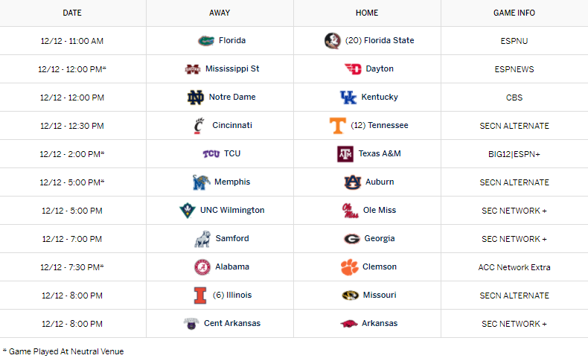Click the Notre Dame ND logo
This screenshot has width=588, height=364.
(x=195, y=98)
